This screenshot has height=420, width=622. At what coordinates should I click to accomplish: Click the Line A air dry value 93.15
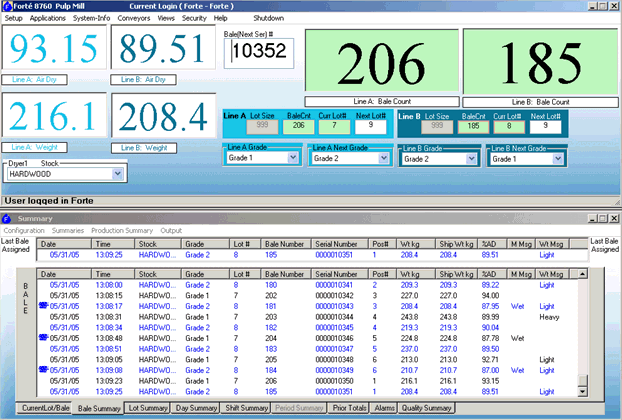[54, 48]
